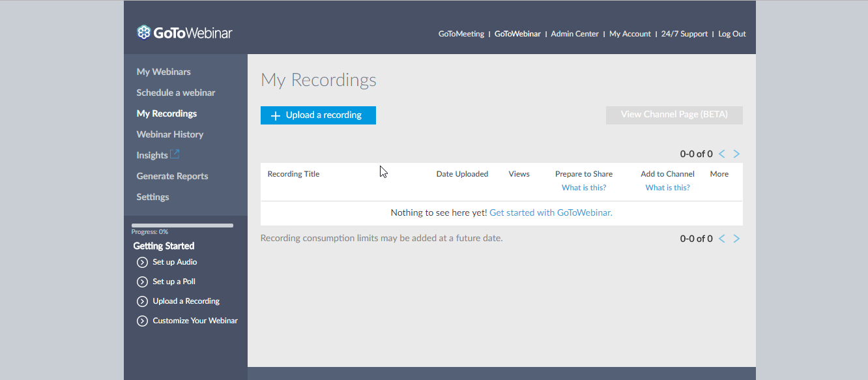Click bottom previous page chevron

[722, 239]
